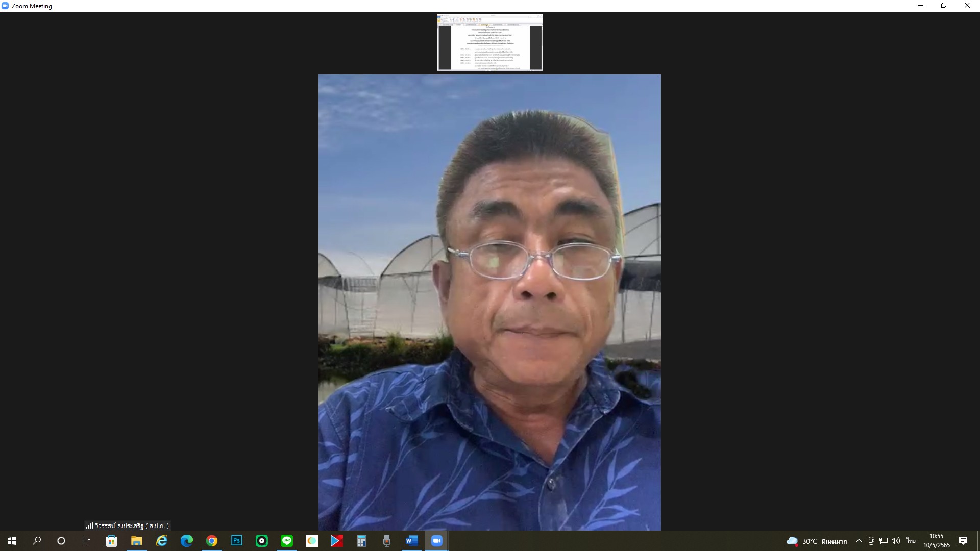Click the Meet Now camera tray icon
980x551 pixels.
pos(871,541)
